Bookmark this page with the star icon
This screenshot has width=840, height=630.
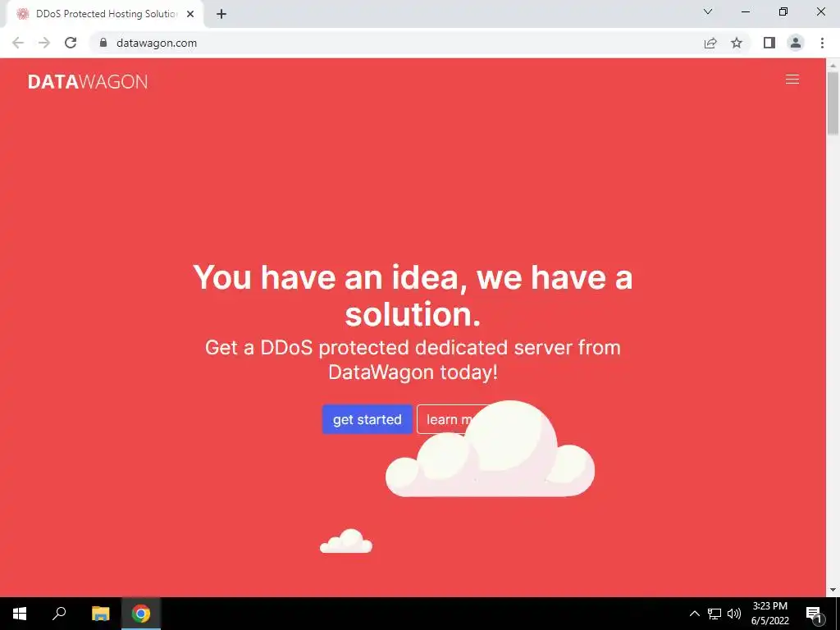737,43
